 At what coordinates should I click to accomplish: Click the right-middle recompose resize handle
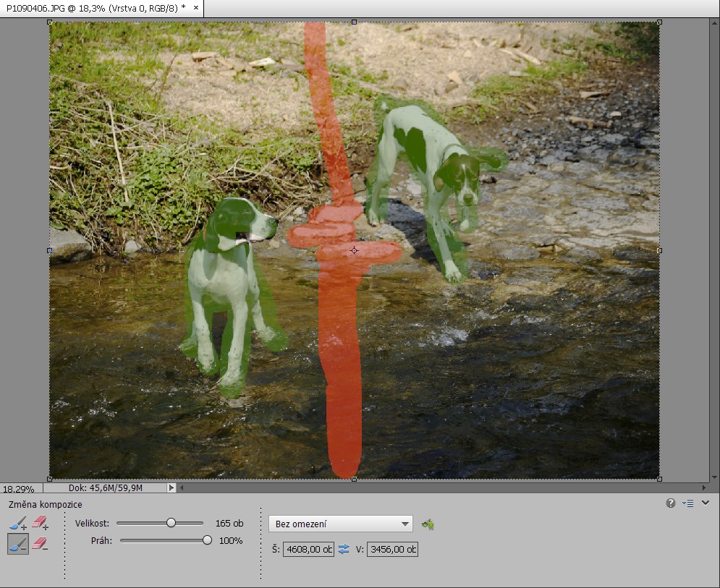point(659,250)
